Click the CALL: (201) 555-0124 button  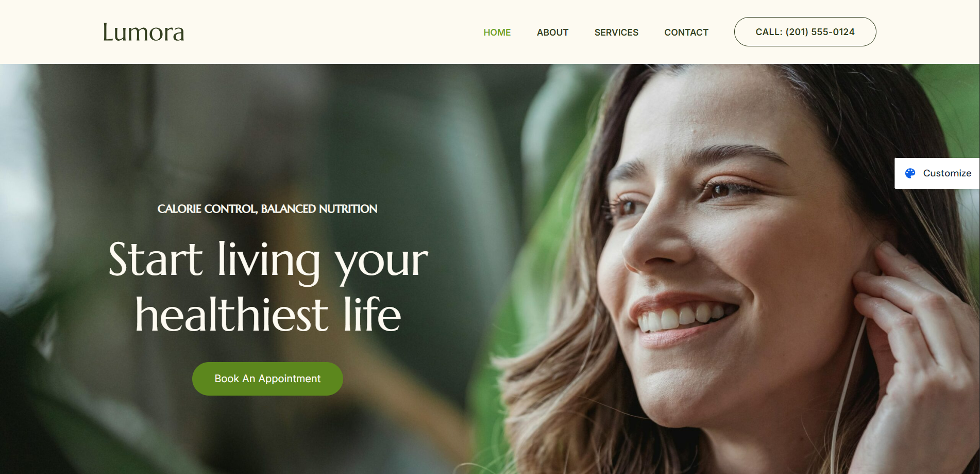click(805, 32)
